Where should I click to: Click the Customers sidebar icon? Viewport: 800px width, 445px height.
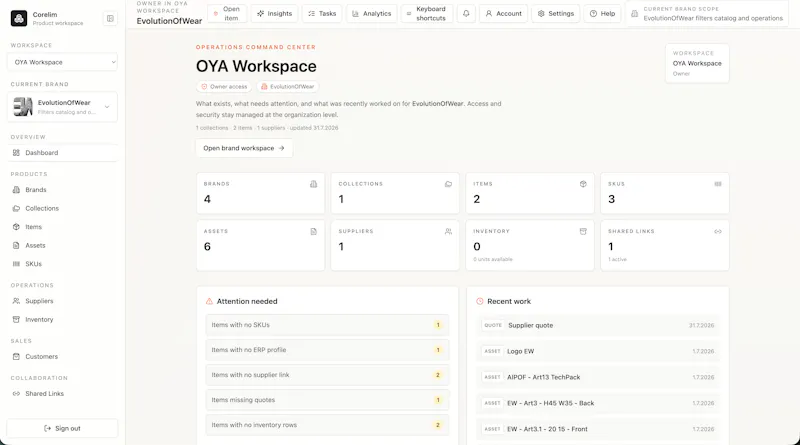pyautogui.click(x=16, y=357)
